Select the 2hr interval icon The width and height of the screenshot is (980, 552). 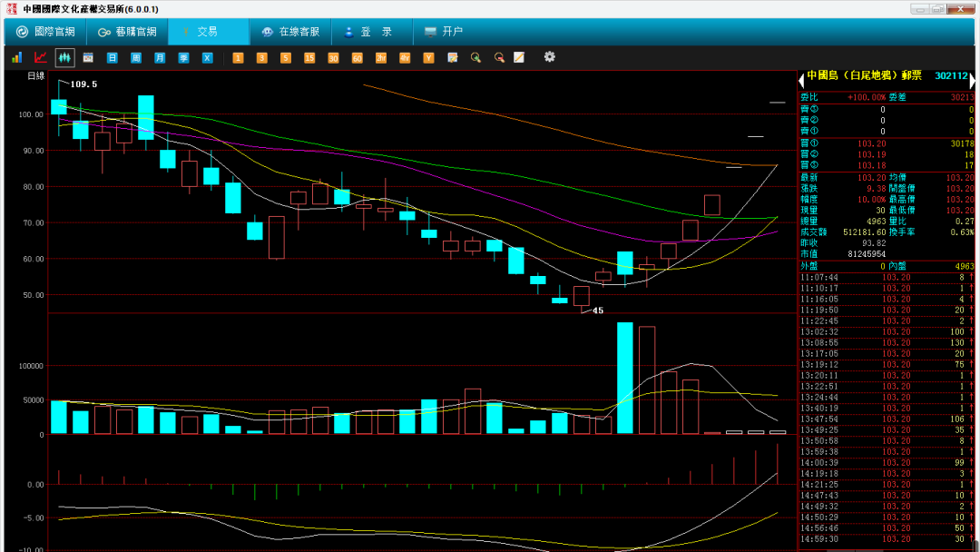pos(380,57)
